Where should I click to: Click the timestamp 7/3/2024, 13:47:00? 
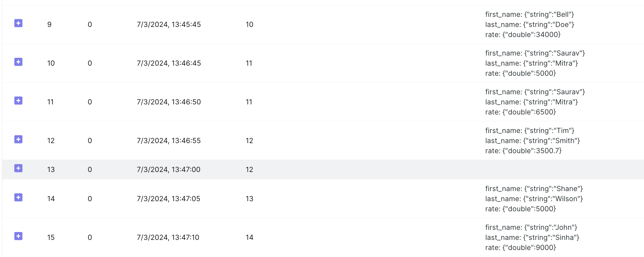coord(168,170)
